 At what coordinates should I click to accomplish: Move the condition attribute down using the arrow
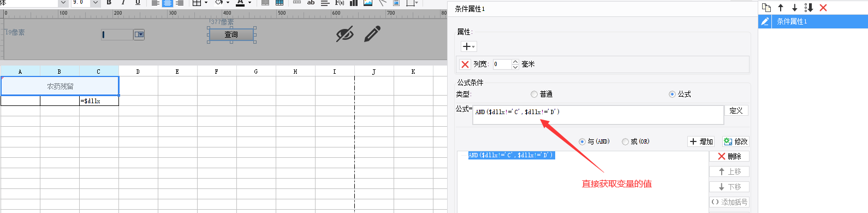tap(794, 8)
